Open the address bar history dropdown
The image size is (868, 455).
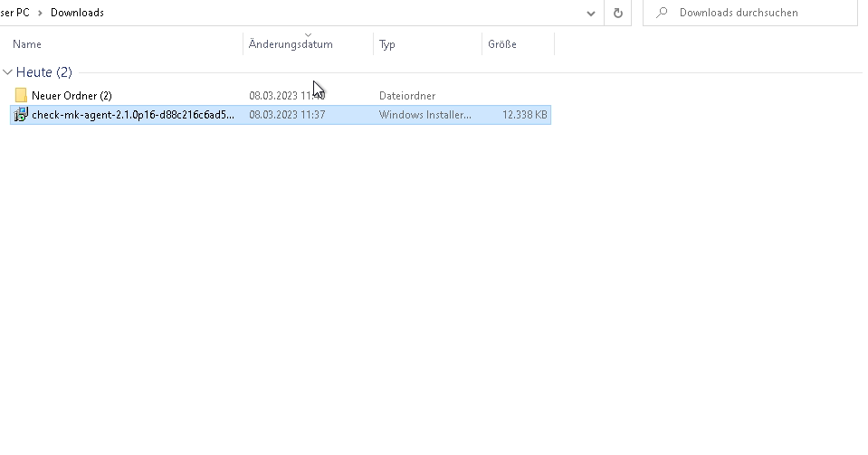coord(591,13)
